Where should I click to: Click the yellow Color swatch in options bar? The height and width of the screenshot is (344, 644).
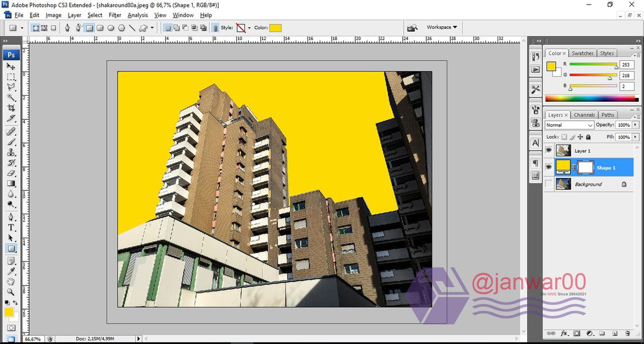tap(275, 28)
